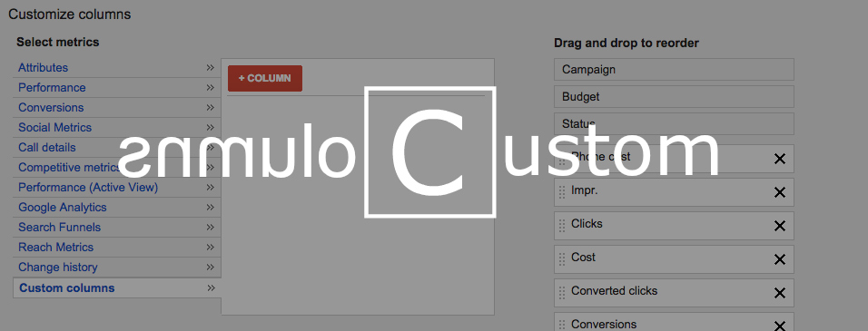868x331 pixels.
Task: Click the drag handle beside Impr.
Action: [x=562, y=192]
